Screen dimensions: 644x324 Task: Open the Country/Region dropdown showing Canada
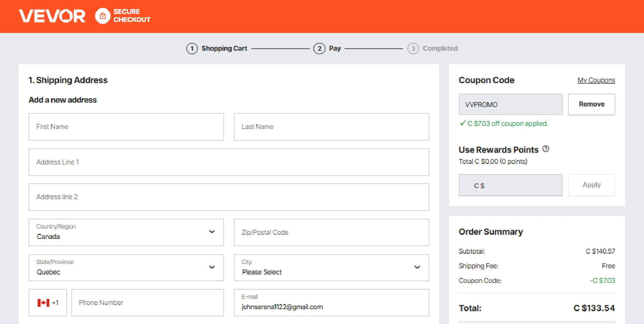pyautogui.click(x=126, y=232)
